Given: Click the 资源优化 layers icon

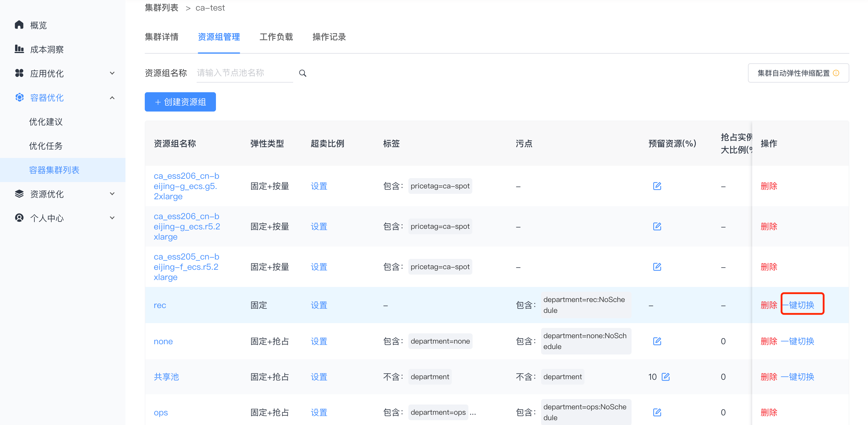Looking at the screenshot, I should 19,194.
